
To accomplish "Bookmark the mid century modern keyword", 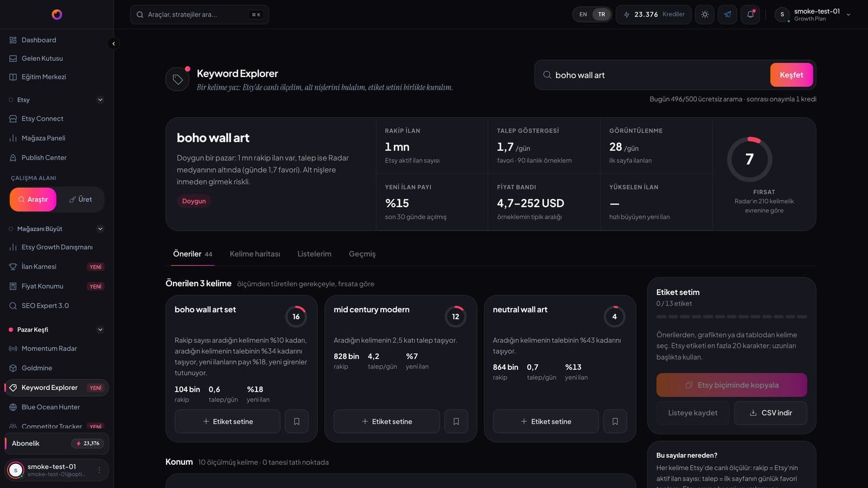I will pos(456,421).
